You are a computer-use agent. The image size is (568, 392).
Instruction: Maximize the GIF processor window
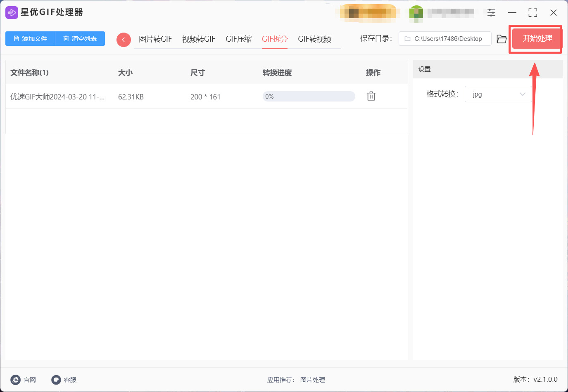point(533,12)
